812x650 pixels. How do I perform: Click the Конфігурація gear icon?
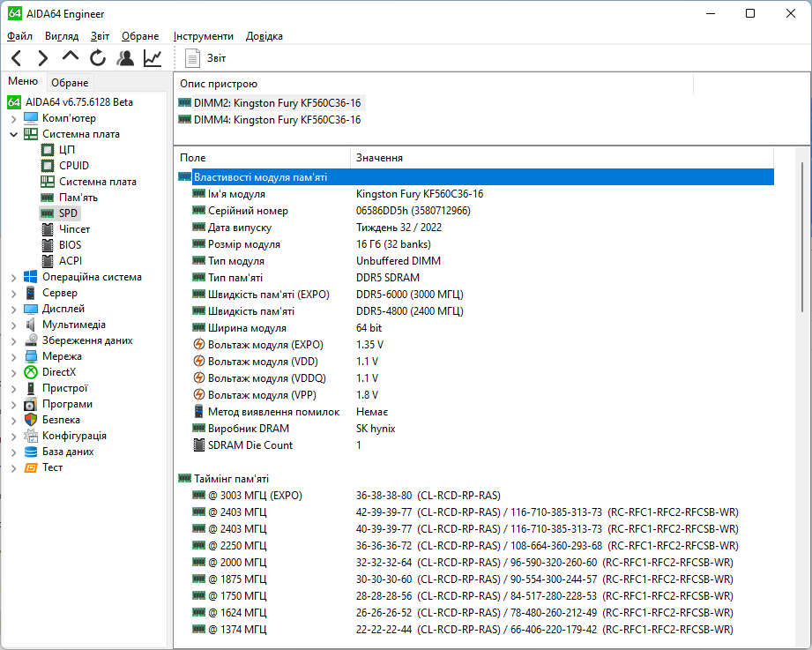pos(31,436)
